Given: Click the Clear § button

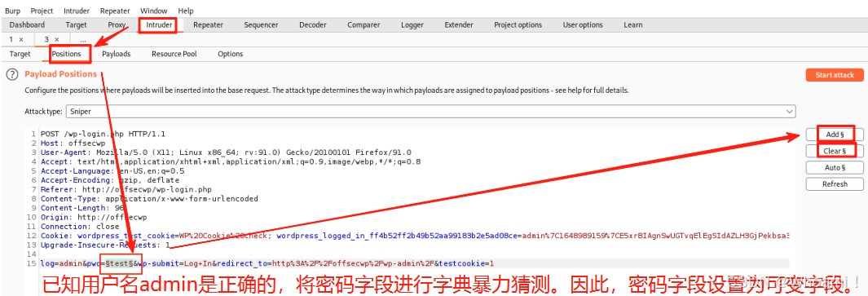Looking at the screenshot, I should tap(835, 151).
